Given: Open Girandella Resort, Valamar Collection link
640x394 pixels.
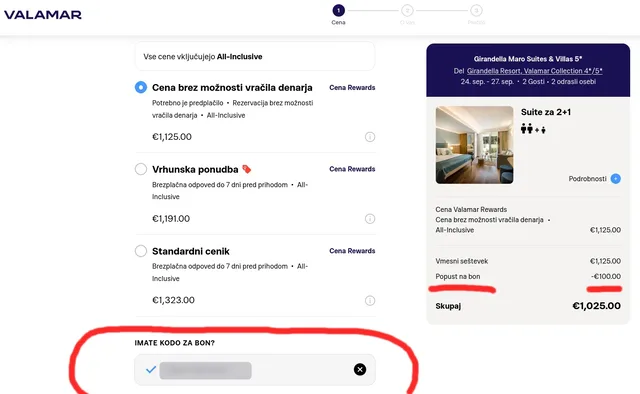Looking at the screenshot, I should (535, 71).
